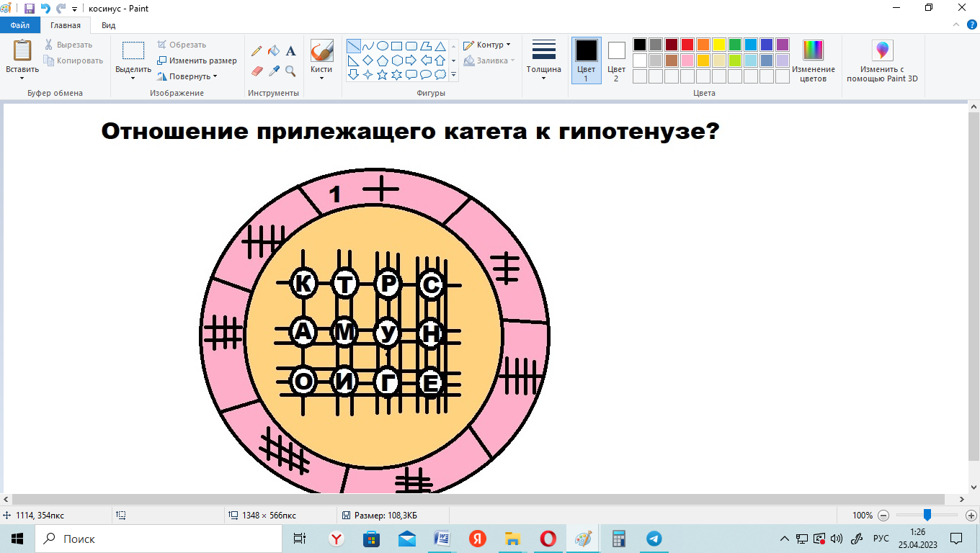Activate Color 2 (Цвет 2) selector

tap(616, 60)
